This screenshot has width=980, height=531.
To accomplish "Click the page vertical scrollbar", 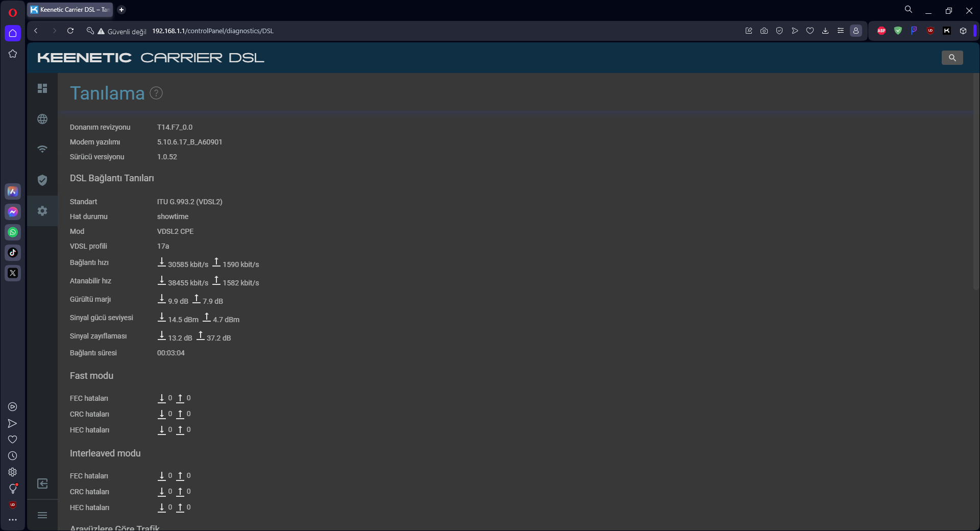I will (976, 183).
